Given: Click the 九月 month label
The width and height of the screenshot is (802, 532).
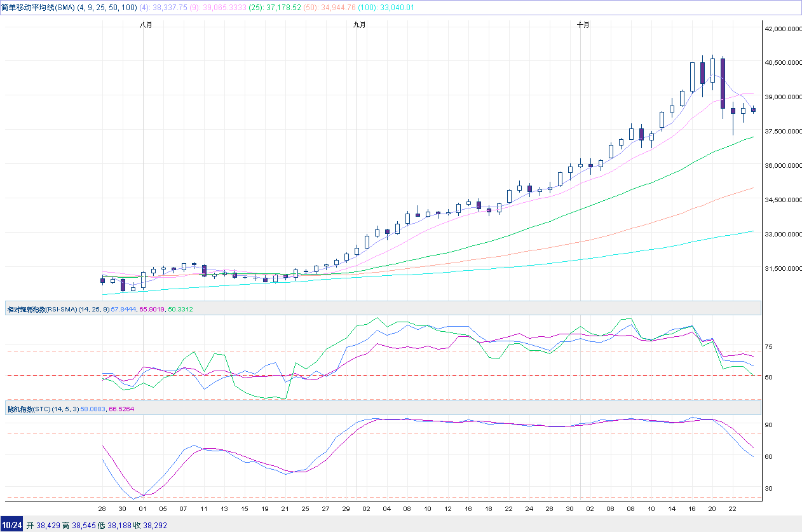Looking at the screenshot, I should [360, 25].
